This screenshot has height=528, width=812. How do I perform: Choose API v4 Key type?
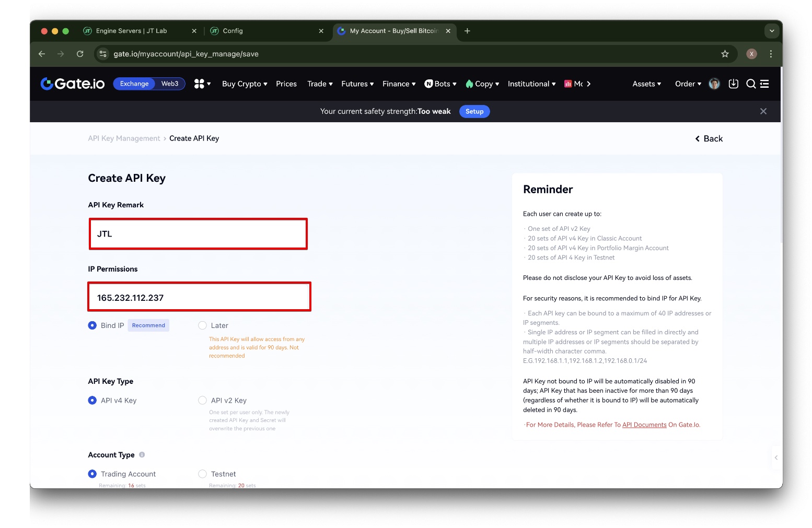[92, 401]
